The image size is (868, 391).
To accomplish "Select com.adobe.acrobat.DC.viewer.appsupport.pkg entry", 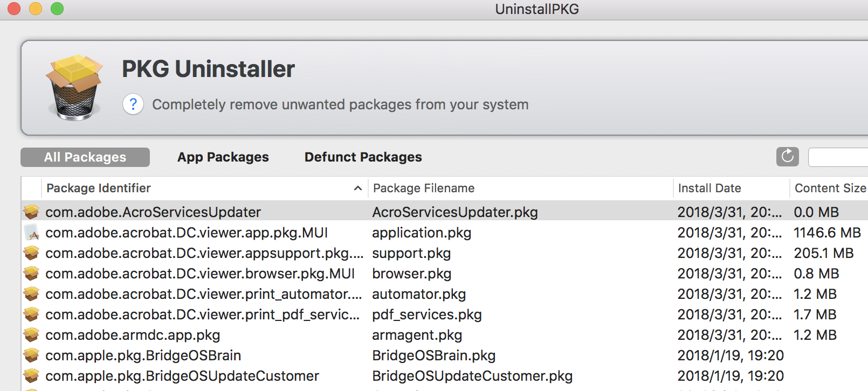I will point(204,253).
